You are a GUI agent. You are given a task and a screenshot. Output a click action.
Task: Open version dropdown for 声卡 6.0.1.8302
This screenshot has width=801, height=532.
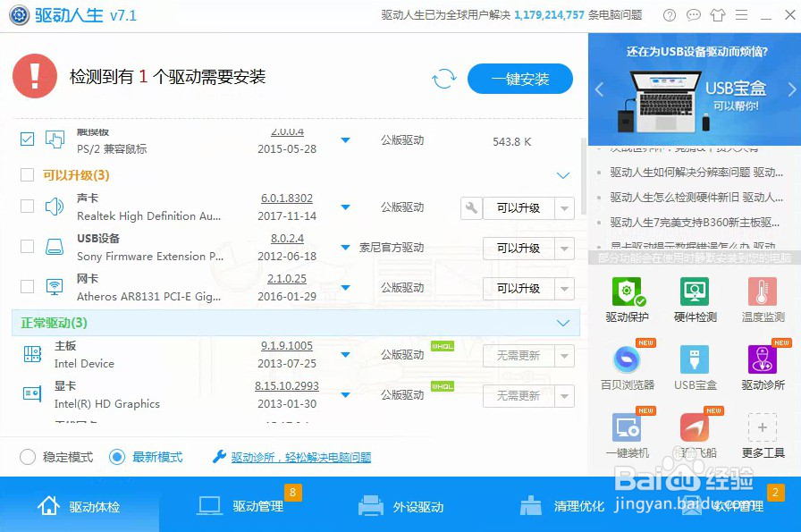pyautogui.click(x=346, y=207)
